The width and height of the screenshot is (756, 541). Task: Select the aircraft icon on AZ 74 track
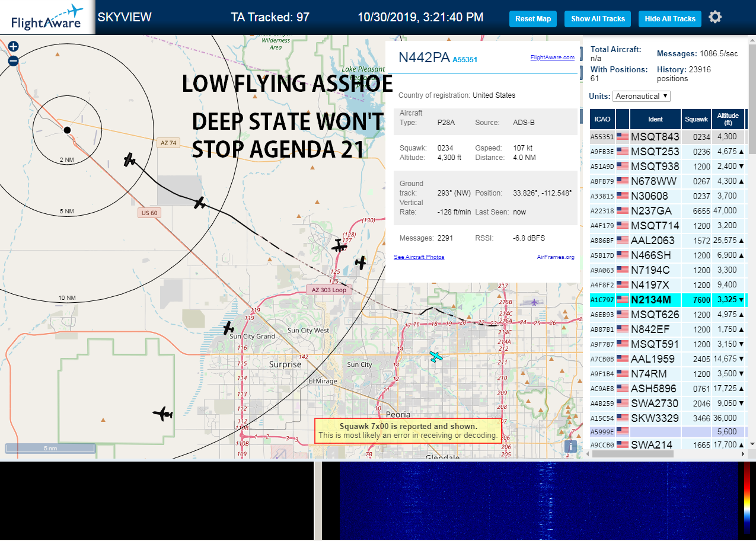130,159
